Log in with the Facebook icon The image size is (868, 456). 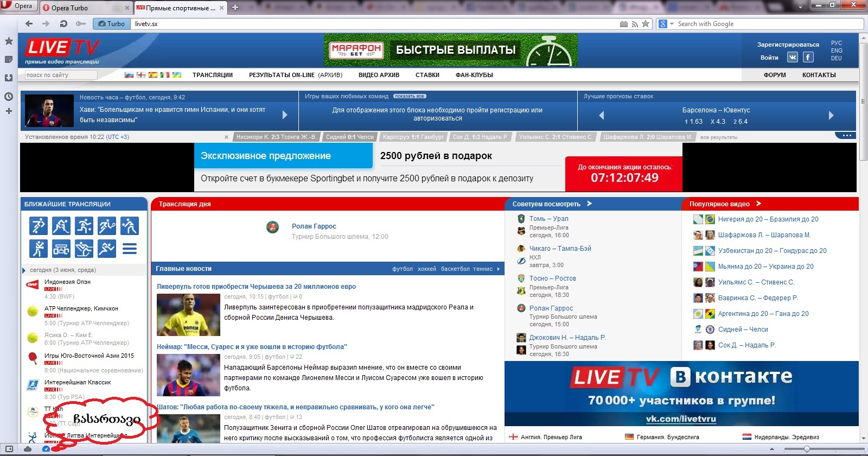tap(808, 57)
